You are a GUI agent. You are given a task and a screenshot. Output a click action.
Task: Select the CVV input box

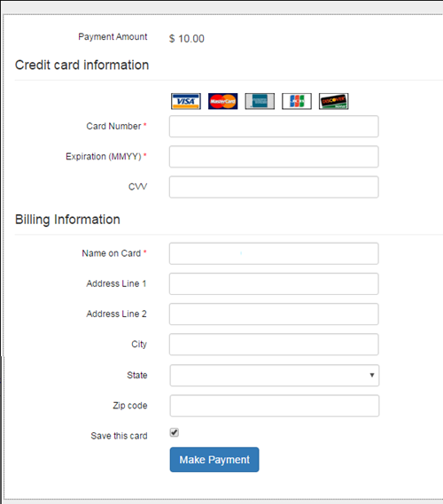click(274, 187)
